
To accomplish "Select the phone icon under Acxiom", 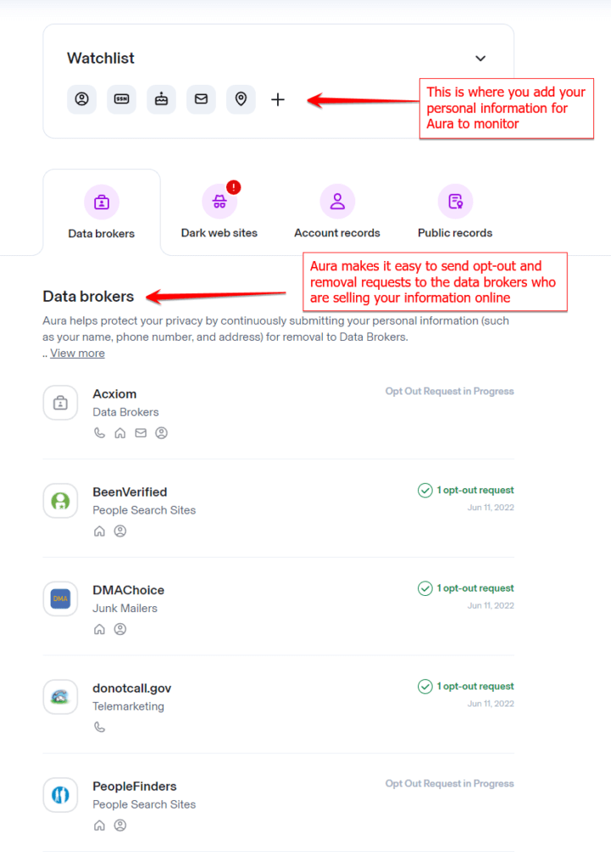I will (x=99, y=432).
